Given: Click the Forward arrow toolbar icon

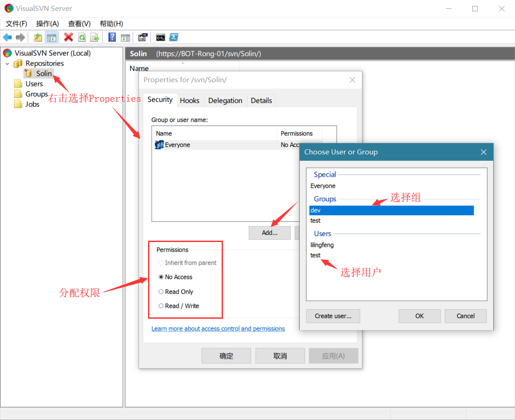Looking at the screenshot, I should (x=20, y=37).
